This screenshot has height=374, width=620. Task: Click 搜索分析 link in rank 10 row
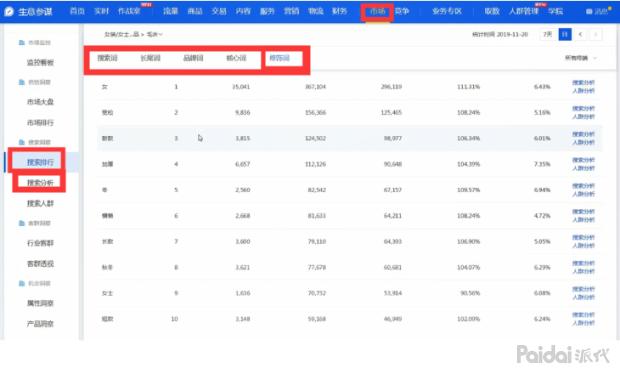(x=583, y=315)
